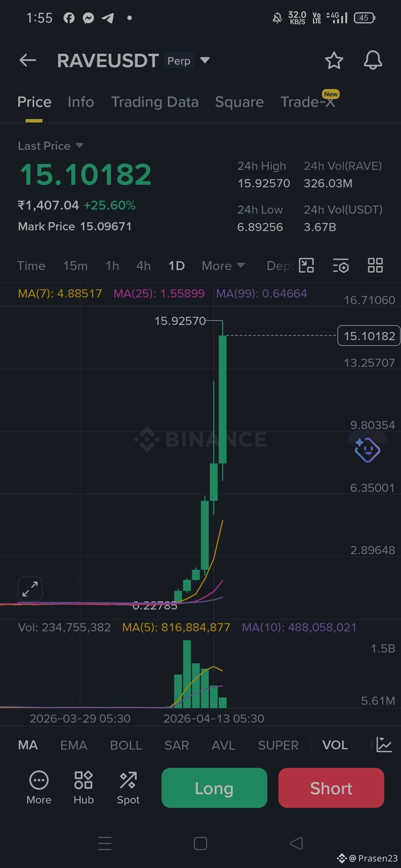Switch to the Price tab
This screenshot has width=401, height=868.
tap(34, 102)
